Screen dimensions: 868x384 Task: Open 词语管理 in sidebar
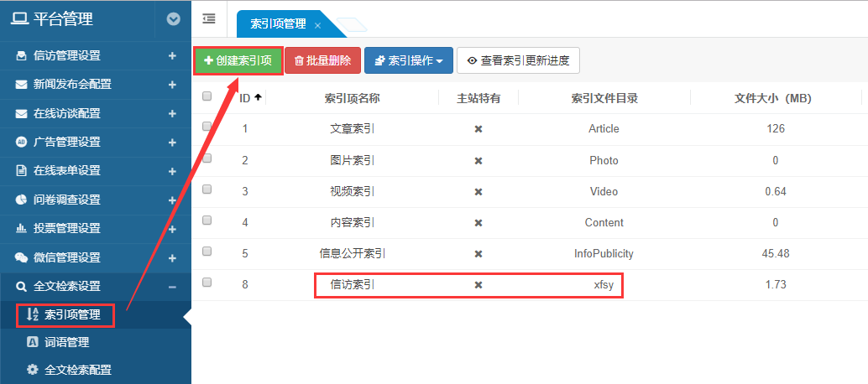click(x=66, y=342)
